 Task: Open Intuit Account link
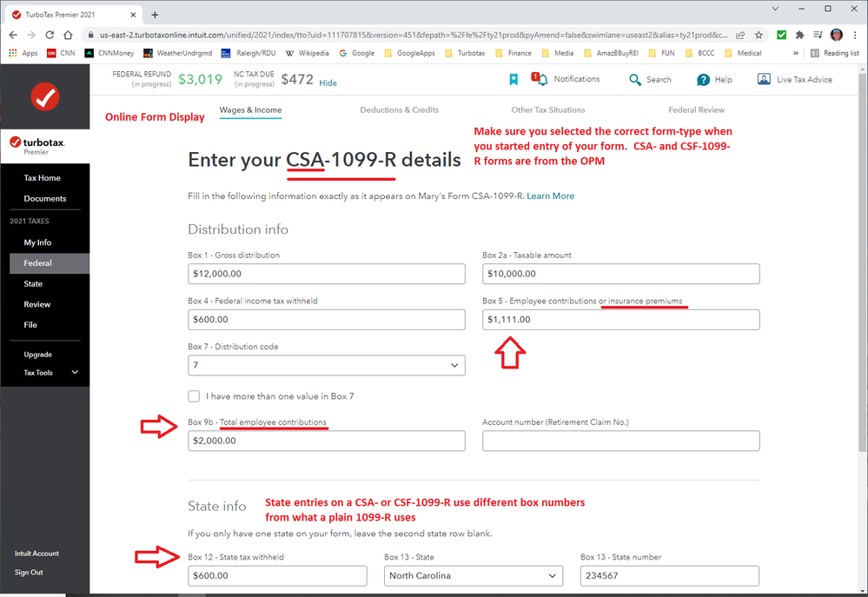[36, 554]
